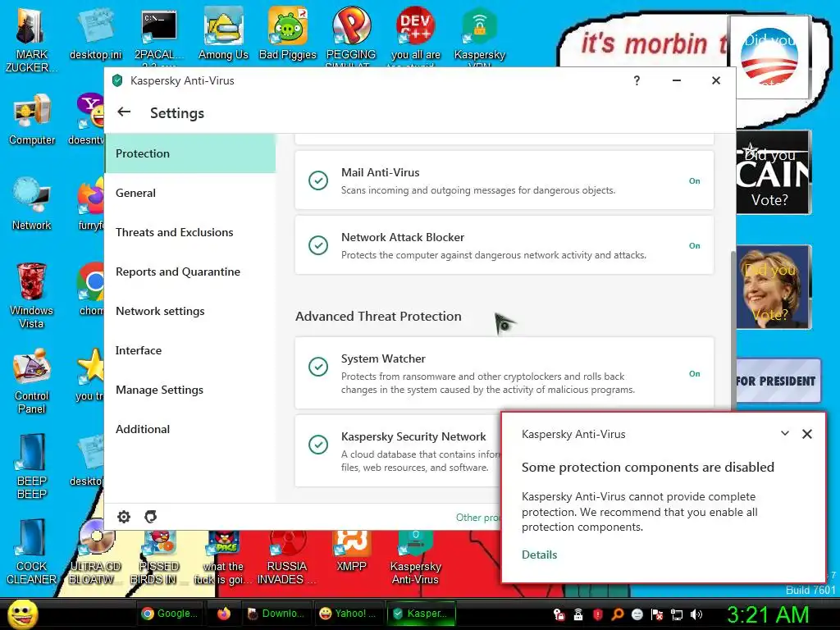Select Protection in settings sidebar

[190, 153]
